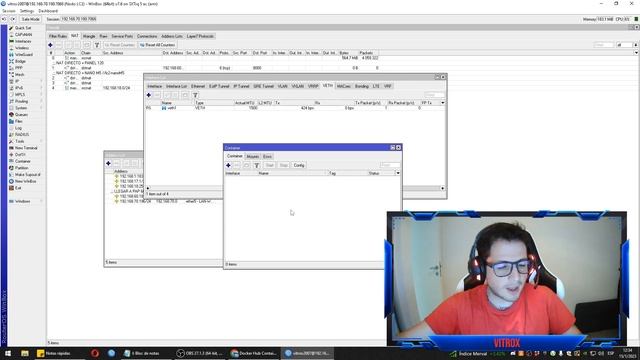Viewport: 640px width, 360px height.
Task: Switch to Connections tab in Firewall
Action: [x=147, y=36]
